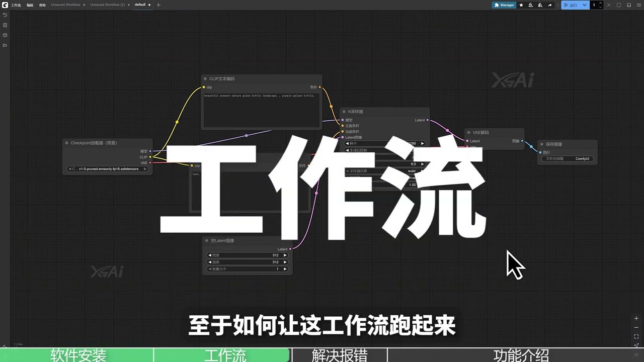Screen dimensions: 644x362
Task: Click the 批量大小 value field
Action: point(248,269)
